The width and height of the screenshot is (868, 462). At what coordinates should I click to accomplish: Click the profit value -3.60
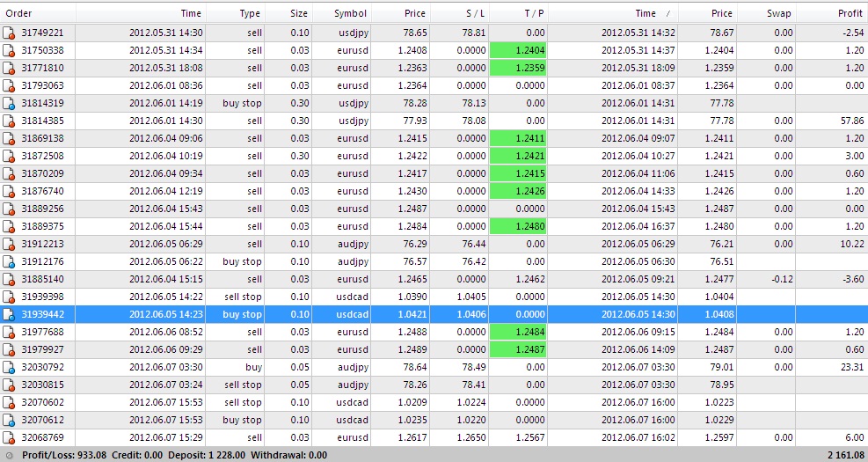pyautogui.click(x=852, y=279)
